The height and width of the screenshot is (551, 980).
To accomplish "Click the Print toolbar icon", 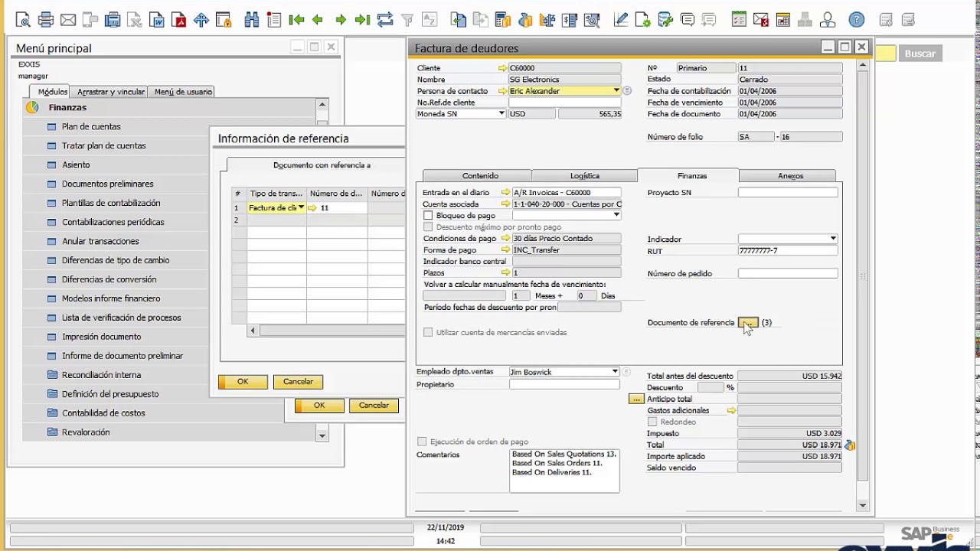I will coord(45,20).
